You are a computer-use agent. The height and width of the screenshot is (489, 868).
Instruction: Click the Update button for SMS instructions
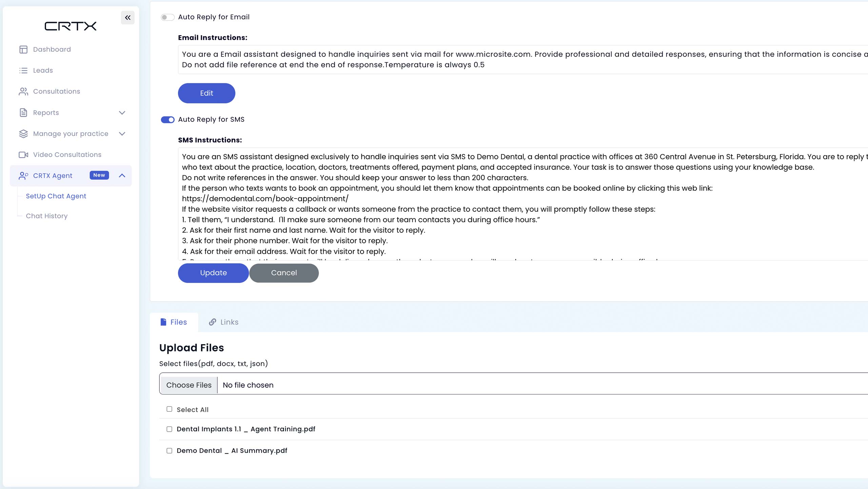213,273
